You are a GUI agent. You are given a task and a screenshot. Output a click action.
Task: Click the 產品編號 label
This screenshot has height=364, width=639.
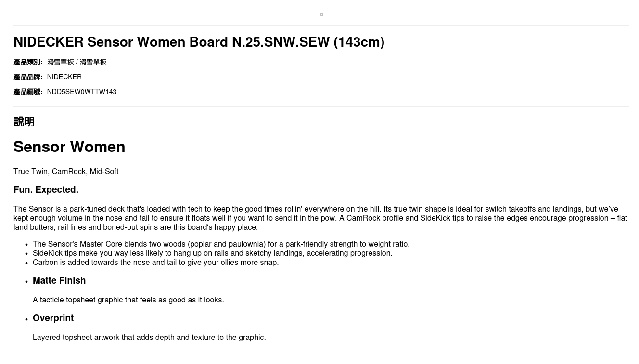28,92
